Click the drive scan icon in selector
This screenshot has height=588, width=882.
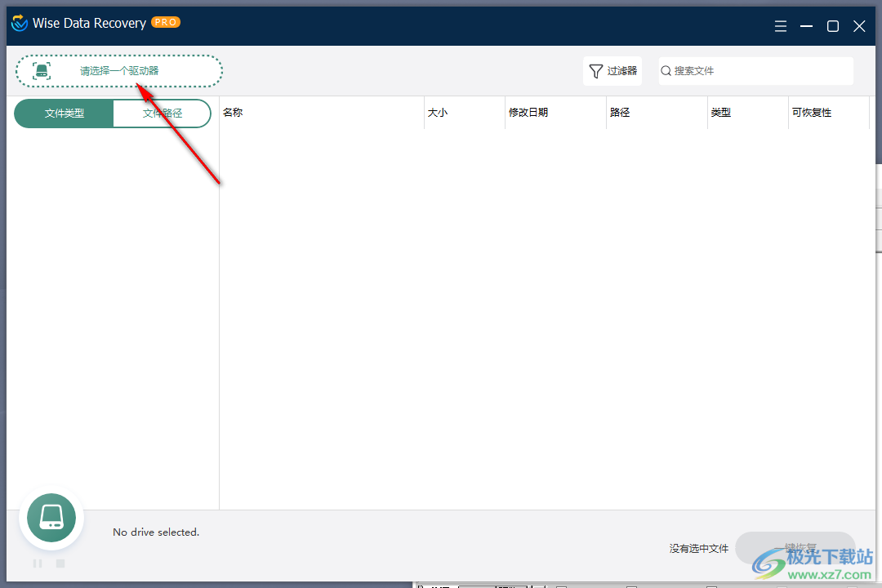(41, 71)
